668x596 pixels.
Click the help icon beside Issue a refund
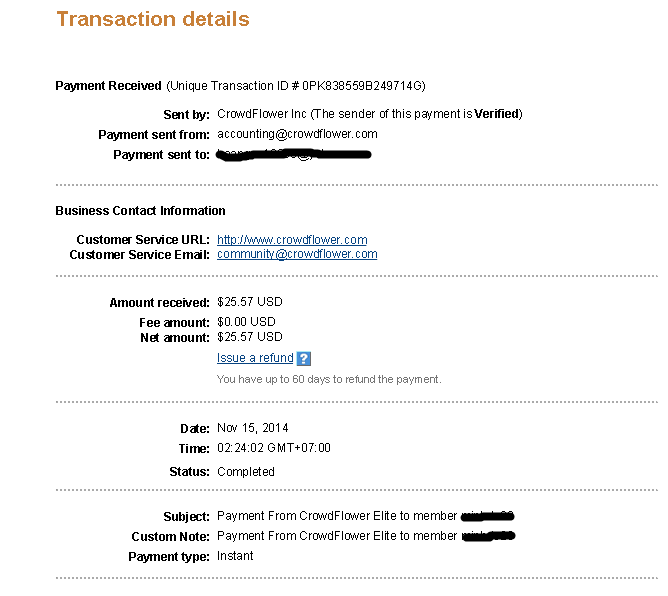pos(304,359)
